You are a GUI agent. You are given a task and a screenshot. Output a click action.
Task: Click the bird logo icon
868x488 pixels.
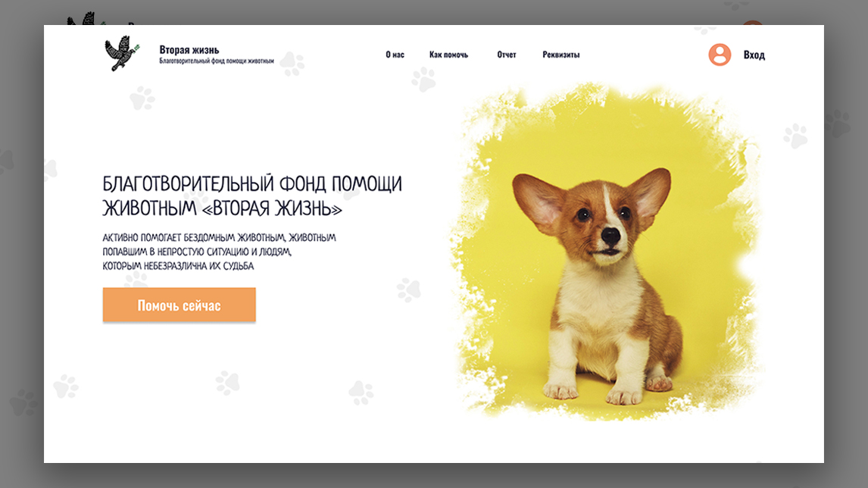click(x=123, y=53)
